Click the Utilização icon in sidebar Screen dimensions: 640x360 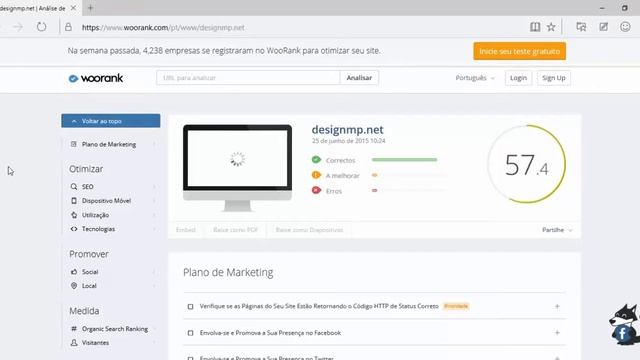point(74,215)
